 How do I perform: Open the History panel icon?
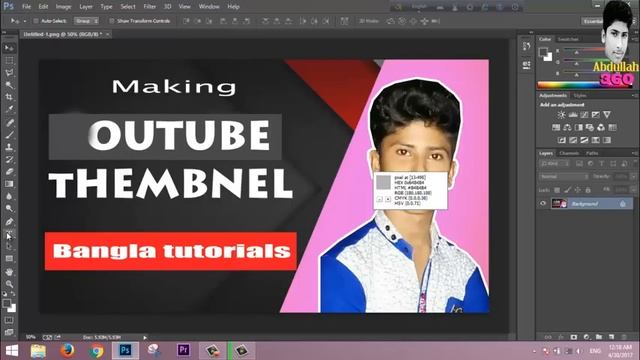click(x=527, y=46)
